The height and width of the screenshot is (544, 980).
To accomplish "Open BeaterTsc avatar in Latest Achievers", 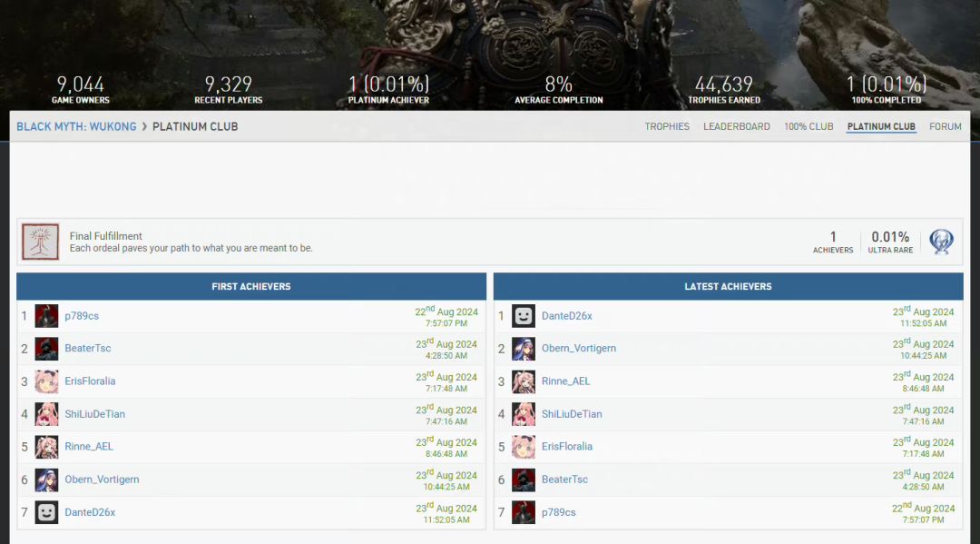I will (524, 480).
